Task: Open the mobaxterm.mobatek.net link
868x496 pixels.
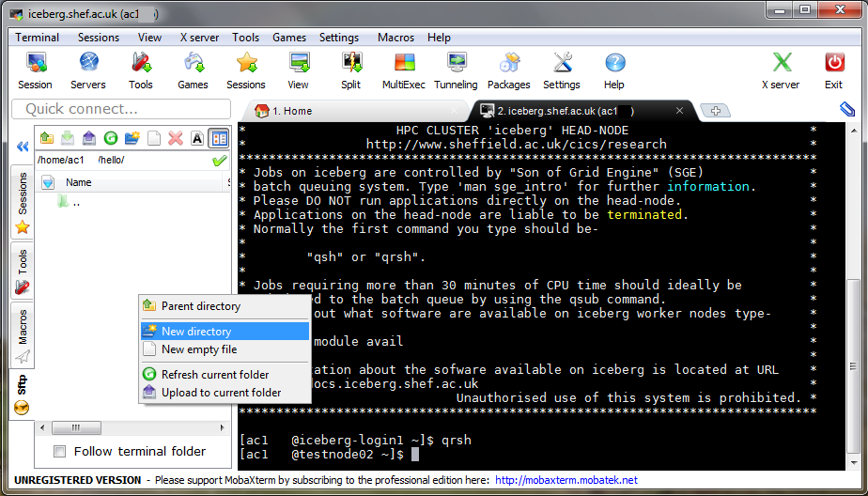Action: point(566,480)
